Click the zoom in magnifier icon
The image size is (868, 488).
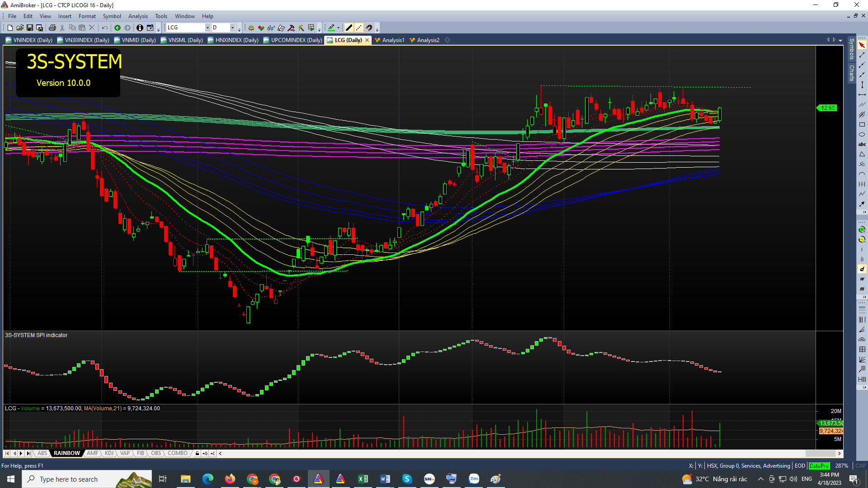click(x=862, y=230)
